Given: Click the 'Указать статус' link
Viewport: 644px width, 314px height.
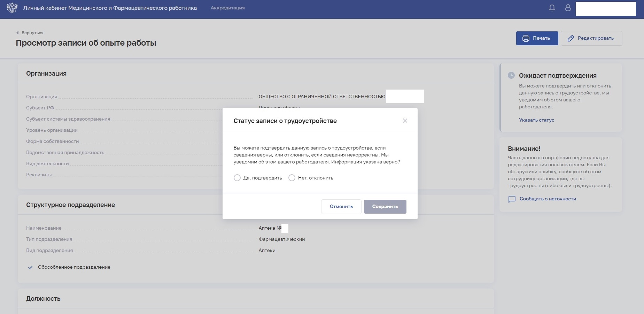Looking at the screenshot, I should click(536, 120).
